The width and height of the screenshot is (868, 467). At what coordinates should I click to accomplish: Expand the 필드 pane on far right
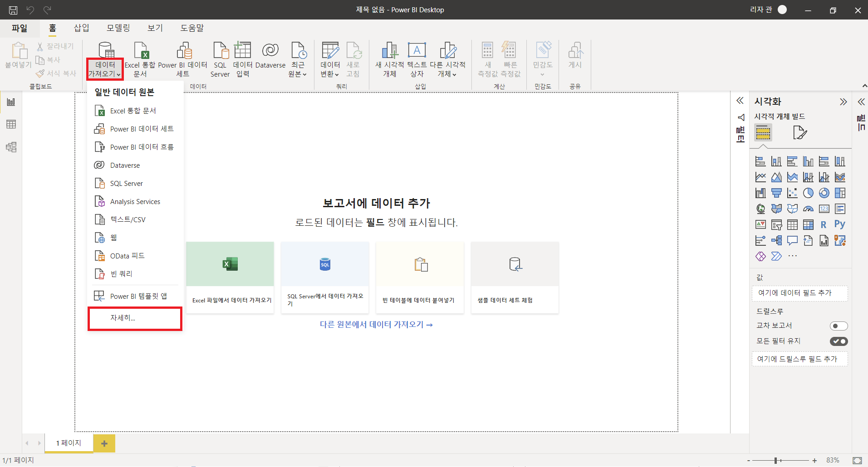tap(861, 102)
